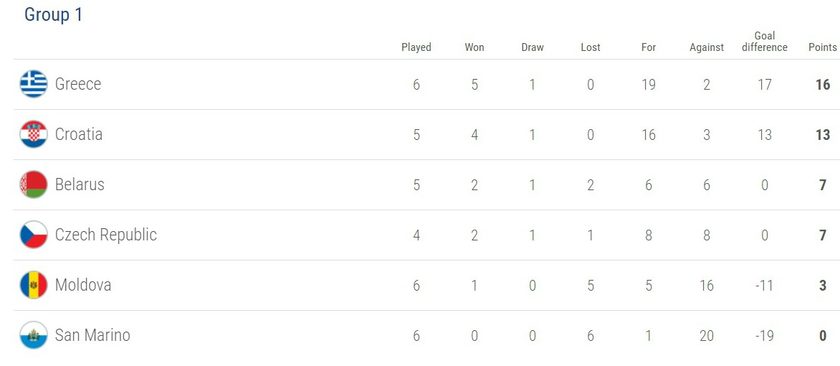Click the Group 1 heading

point(54,14)
